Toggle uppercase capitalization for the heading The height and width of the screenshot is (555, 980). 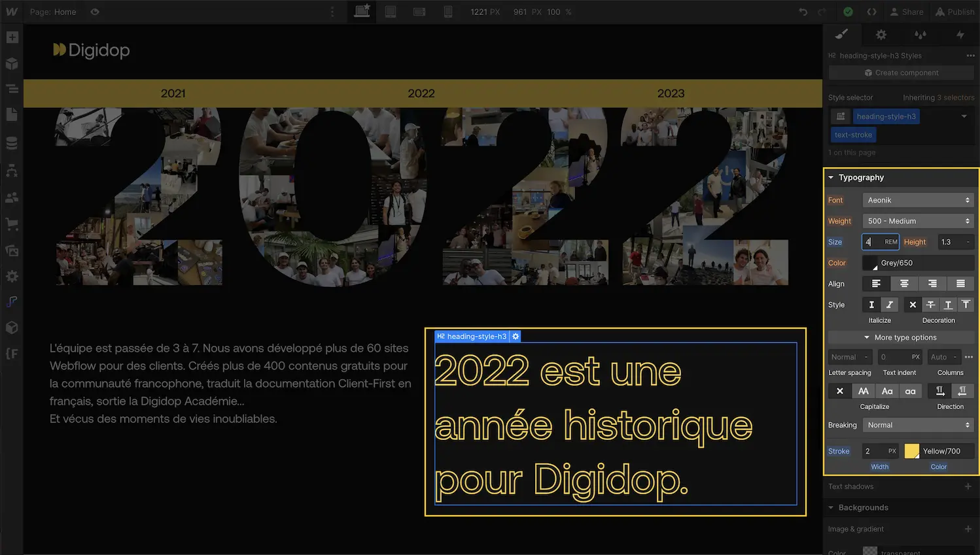864,390
